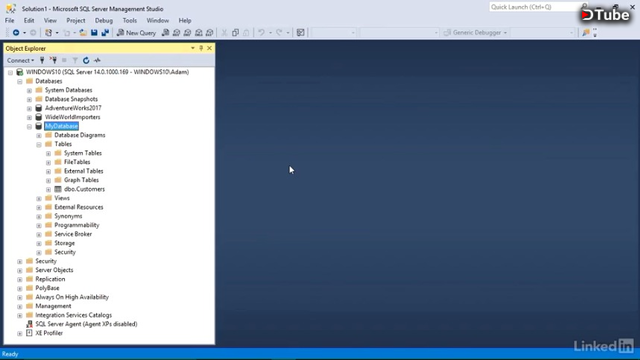Select the Database Diagrams folder
Screen dimensions: 640x360
tap(80, 135)
